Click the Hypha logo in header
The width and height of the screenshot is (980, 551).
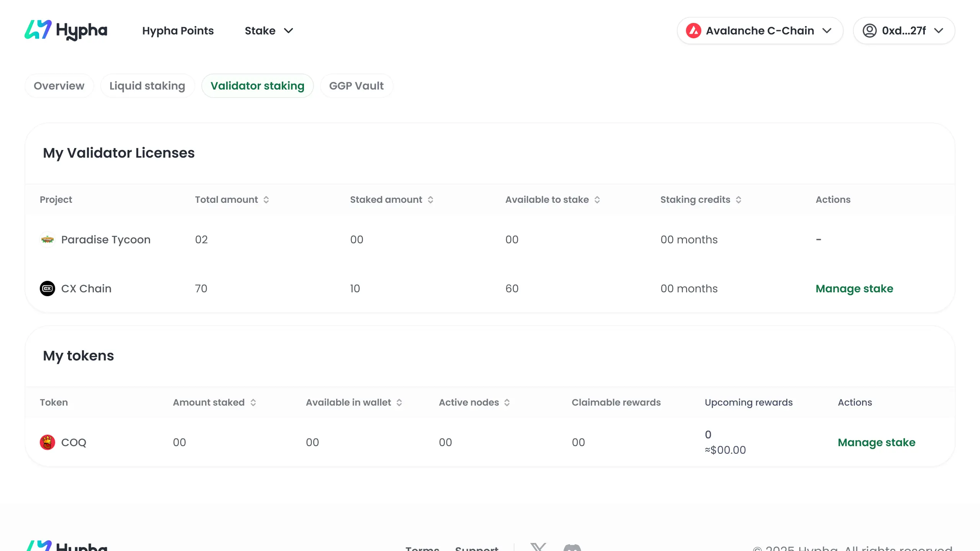coord(66,30)
